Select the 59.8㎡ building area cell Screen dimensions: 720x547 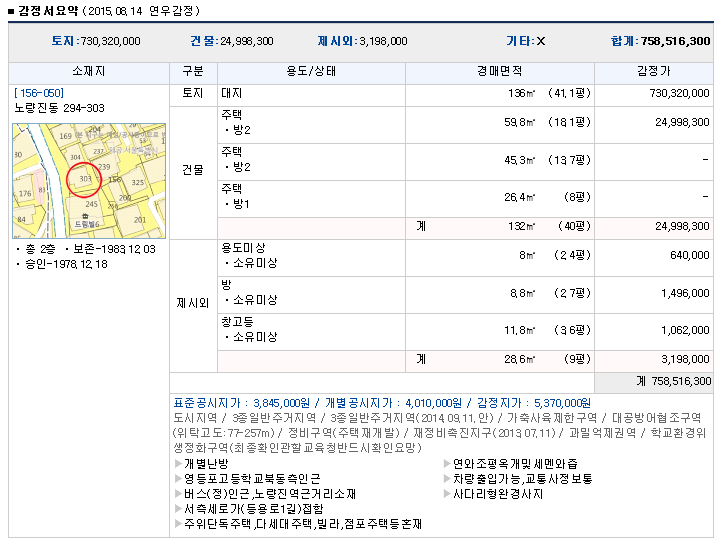(x=500, y=125)
